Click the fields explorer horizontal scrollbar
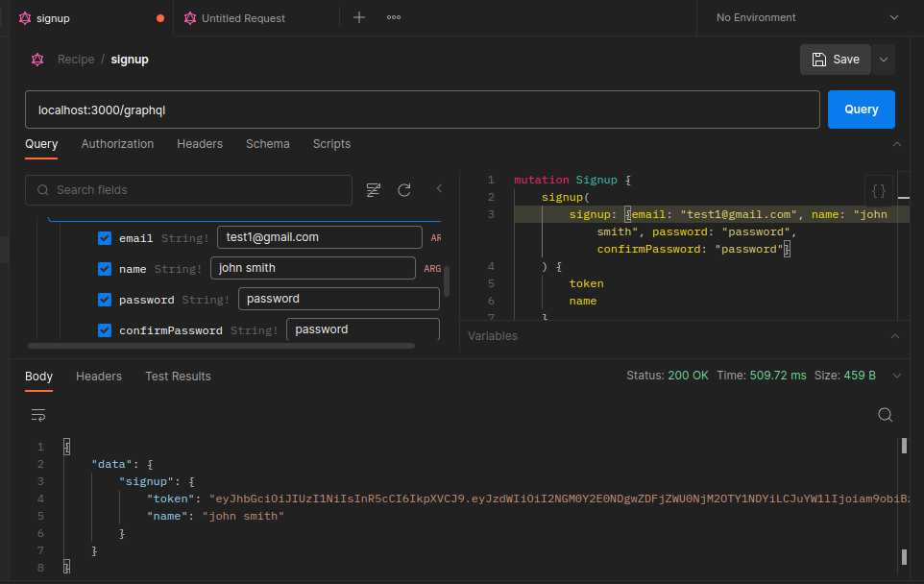924x584 pixels. click(222, 346)
